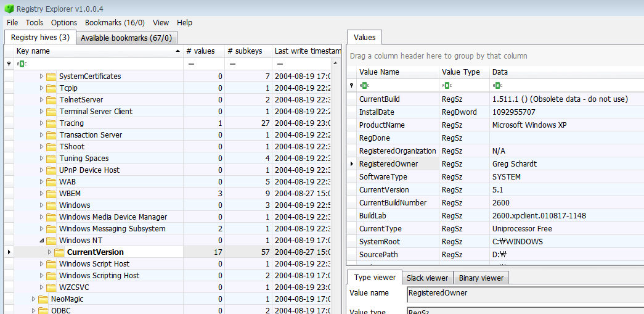Expand the Tracing key
Screen dimensions: 644x314
(41, 123)
